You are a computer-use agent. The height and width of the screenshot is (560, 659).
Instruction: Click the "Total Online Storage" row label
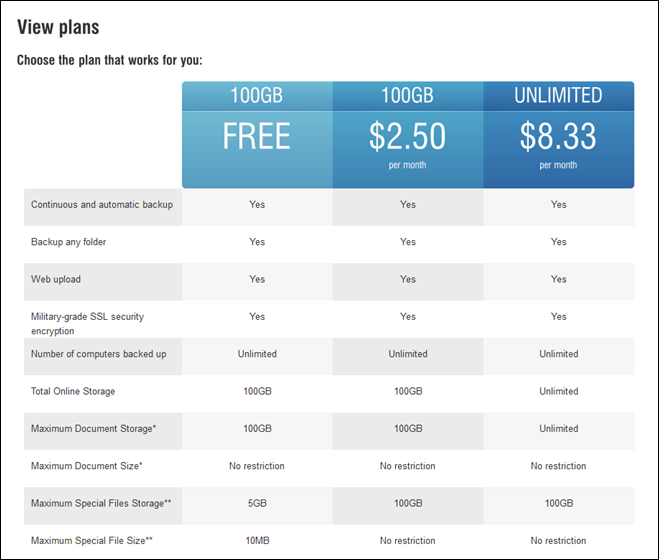point(73,391)
